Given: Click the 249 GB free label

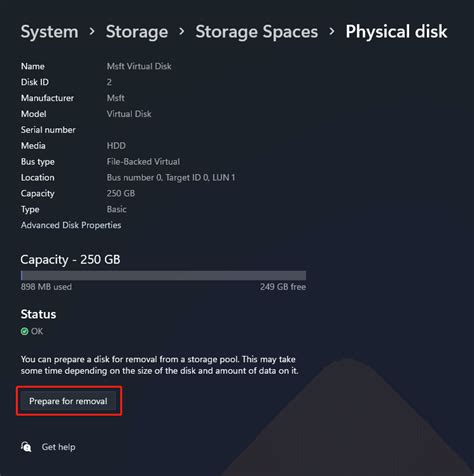Looking at the screenshot, I should coord(283,287).
